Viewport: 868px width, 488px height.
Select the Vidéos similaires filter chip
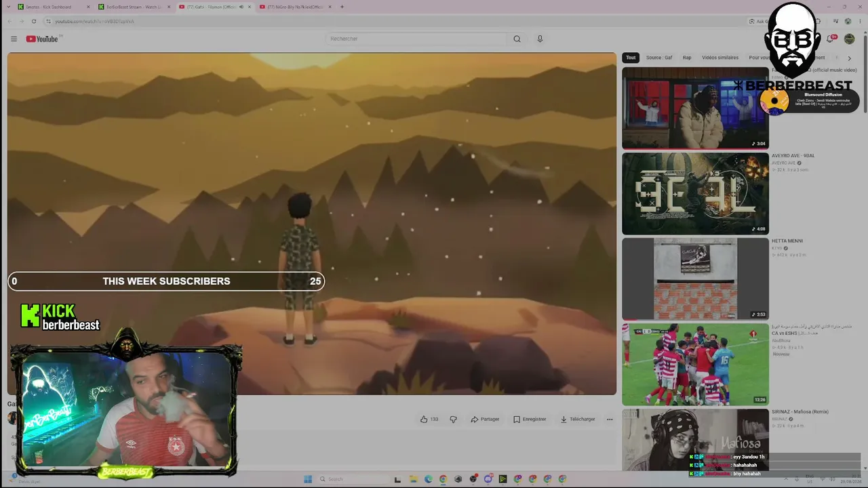point(720,58)
